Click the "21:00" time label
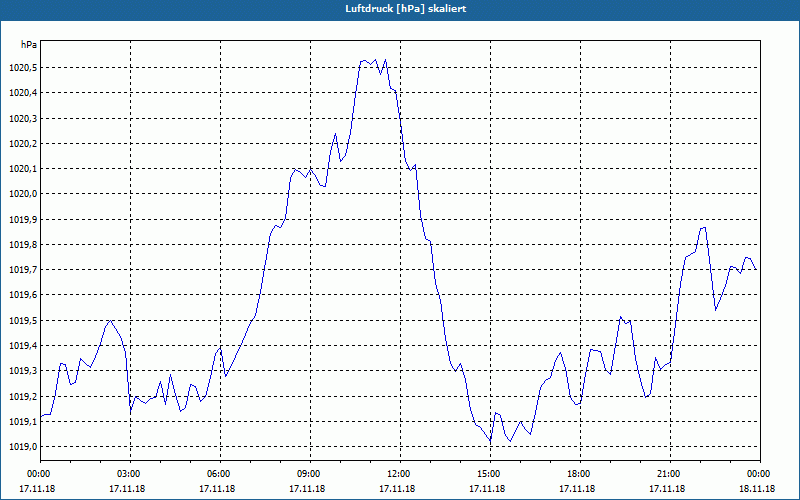 pyautogui.click(x=670, y=473)
